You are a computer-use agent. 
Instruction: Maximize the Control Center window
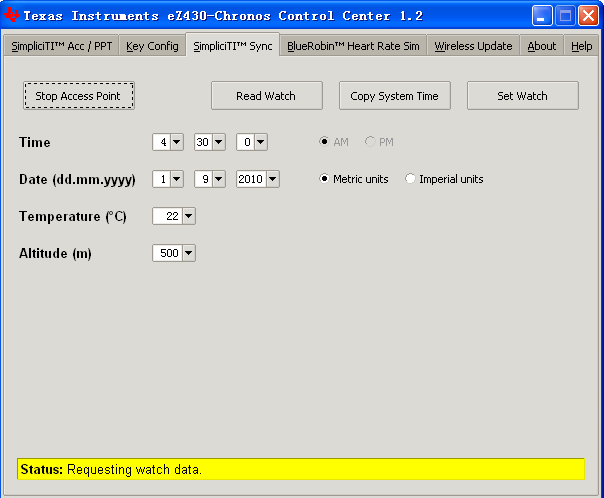click(x=565, y=16)
